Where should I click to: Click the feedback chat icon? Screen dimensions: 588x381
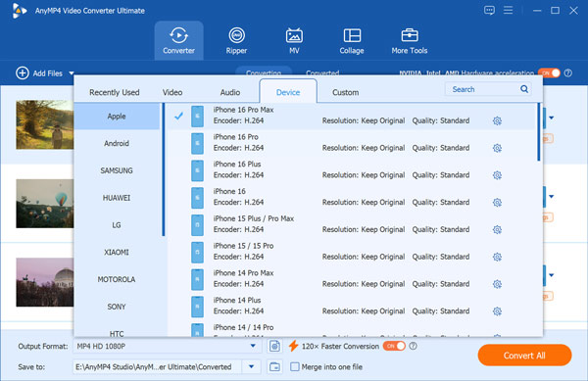click(489, 10)
